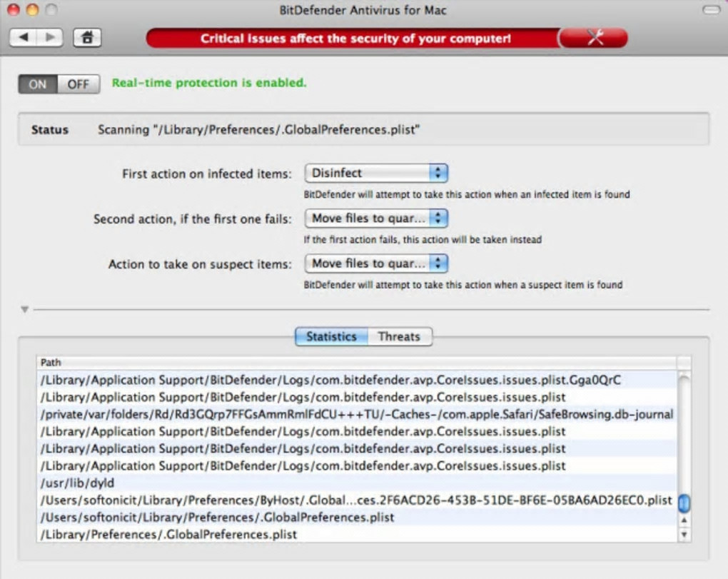Image resolution: width=728 pixels, height=579 pixels.
Task: Switch real-time protection OFF
Action: click(x=79, y=84)
